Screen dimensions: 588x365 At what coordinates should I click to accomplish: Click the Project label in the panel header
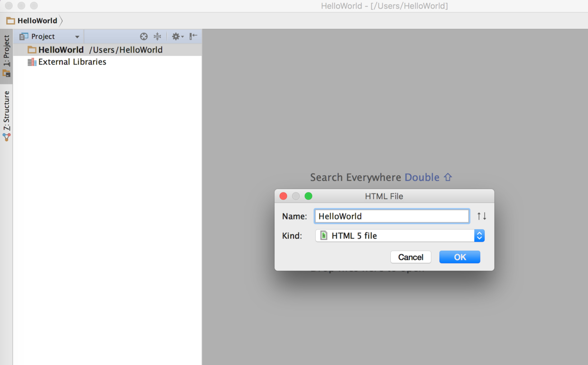tap(43, 36)
